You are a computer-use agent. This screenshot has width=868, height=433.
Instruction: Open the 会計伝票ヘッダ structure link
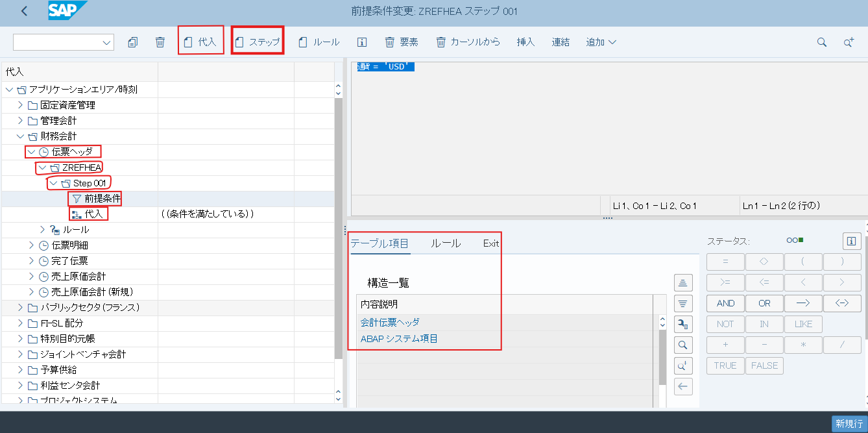pyautogui.click(x=390, y=323)
